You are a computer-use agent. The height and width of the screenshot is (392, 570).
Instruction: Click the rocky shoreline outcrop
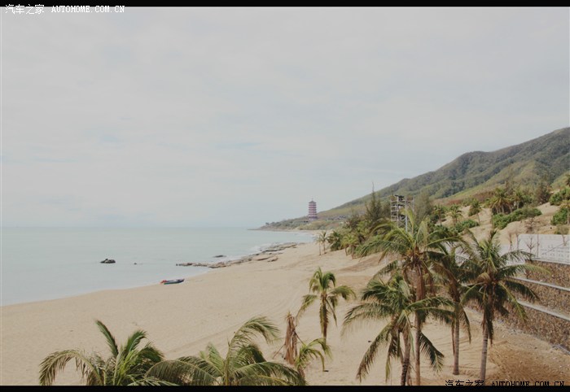coord(236,259)
